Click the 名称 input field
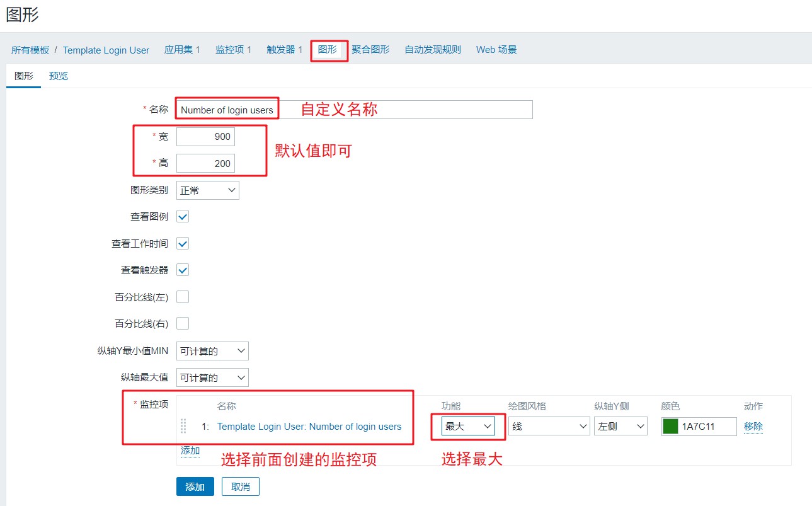This screenshot has width=812, height=506. coord(355,110)
